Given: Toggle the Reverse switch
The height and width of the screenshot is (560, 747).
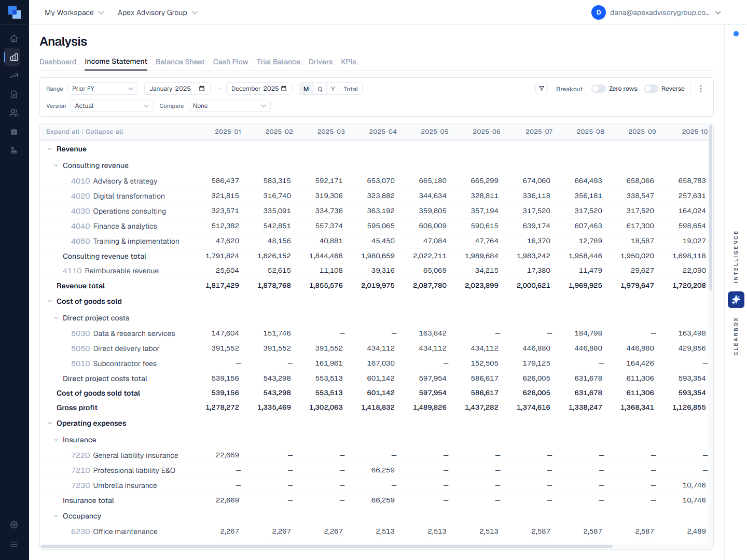Looking at the screenshot, I should coord(651,89).
